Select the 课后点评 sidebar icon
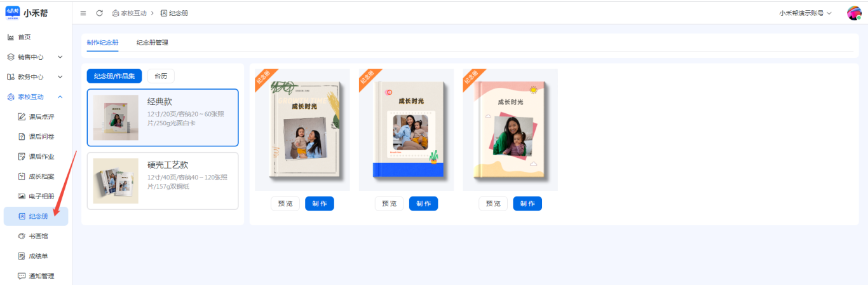This screenshot has height=285, width=868. tap(22, 117)
